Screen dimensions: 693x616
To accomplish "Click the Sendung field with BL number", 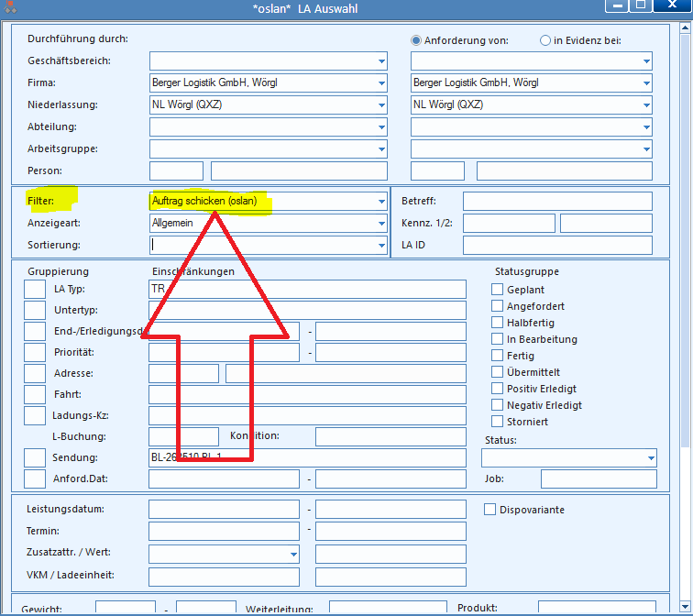I will coord(308,457).
